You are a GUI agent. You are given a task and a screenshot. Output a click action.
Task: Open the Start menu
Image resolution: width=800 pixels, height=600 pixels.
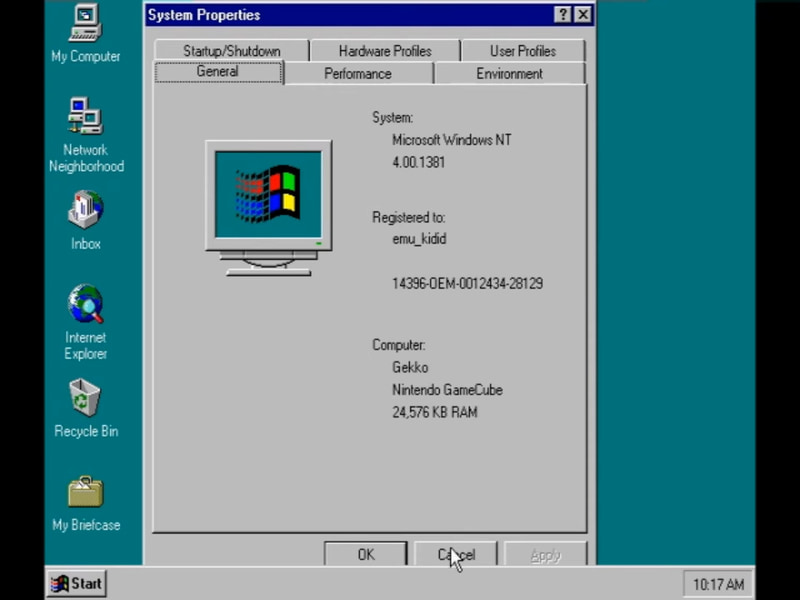77,584
